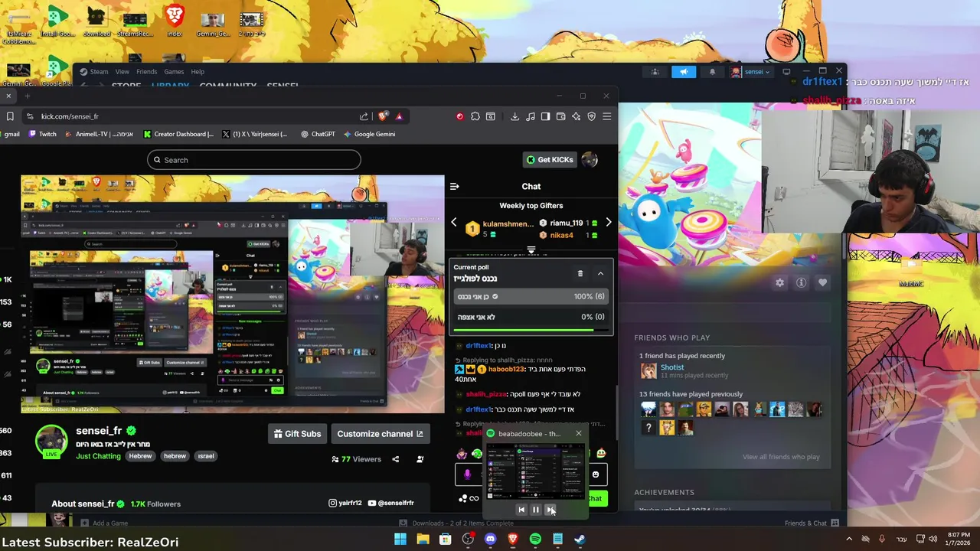Open yairfr12 Instagram link

click(345, 503)
